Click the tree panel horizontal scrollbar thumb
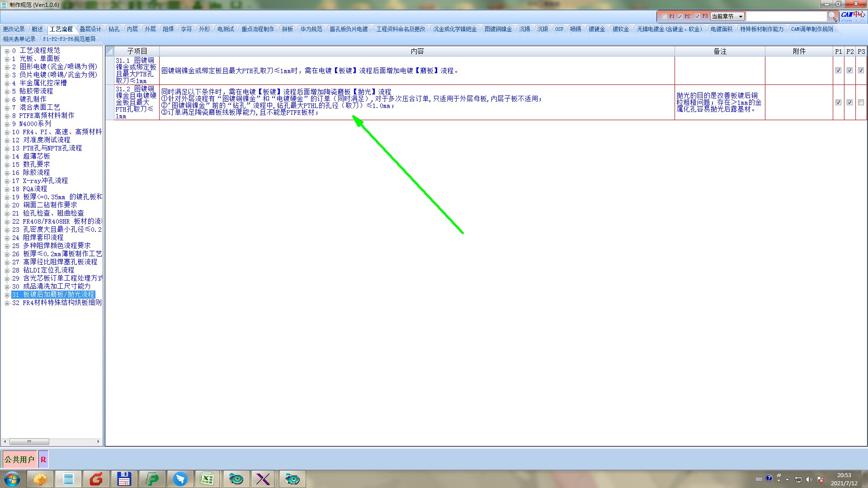 29,441
